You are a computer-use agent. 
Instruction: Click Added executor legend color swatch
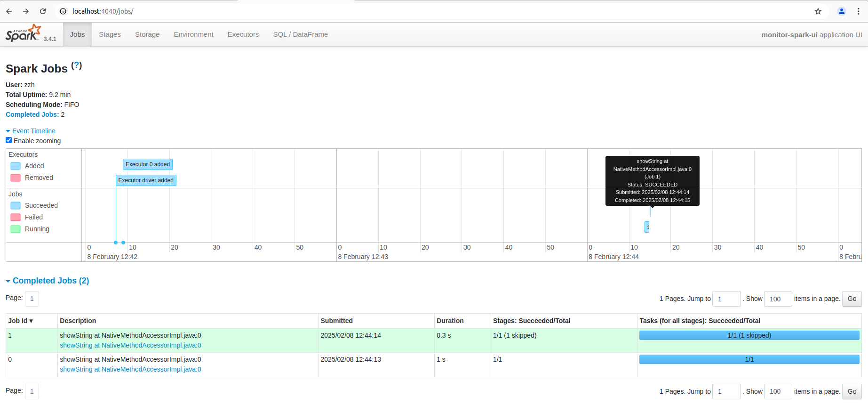(16, 166)
